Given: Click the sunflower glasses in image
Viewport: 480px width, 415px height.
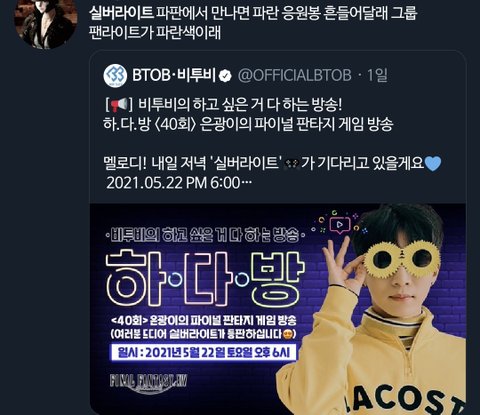Looking at the screenshot, I should click(x=400, y=256).
